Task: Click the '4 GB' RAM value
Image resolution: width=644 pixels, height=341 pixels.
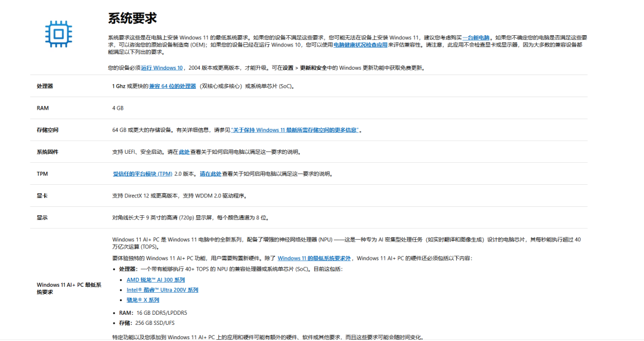Action: point(118,108)
